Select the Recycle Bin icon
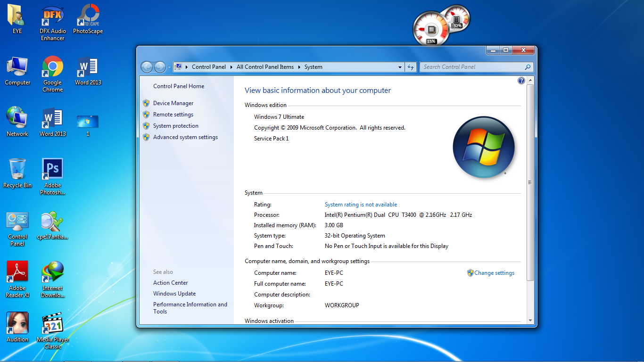The height and width of the screenshot is (362, 644). (17, 173)
